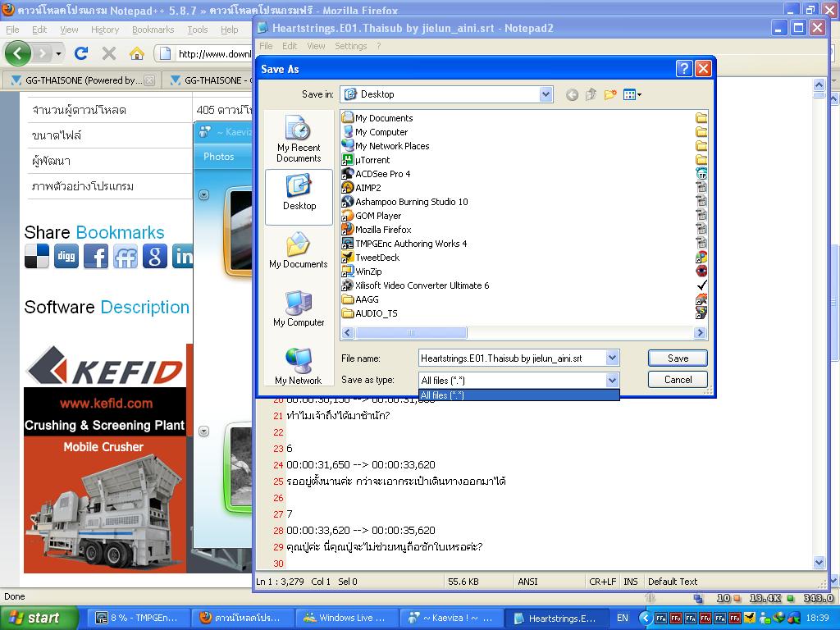Click Firefox history dropdown arrow beside navigation

[58, 53]
